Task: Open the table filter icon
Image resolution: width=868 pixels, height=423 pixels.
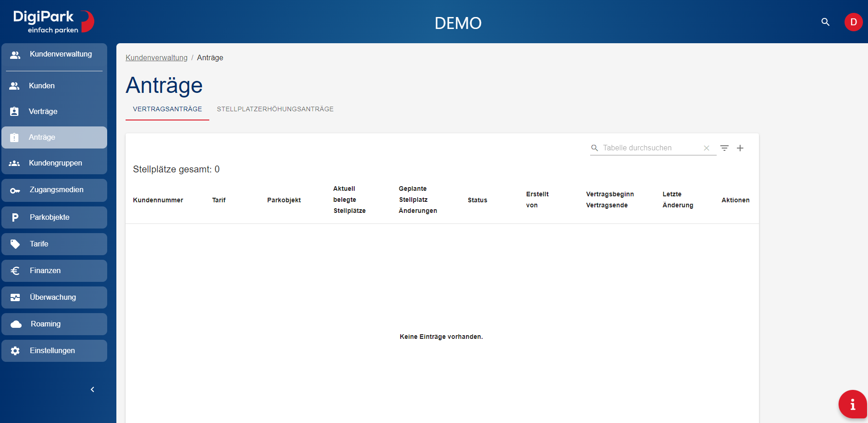Action: coord(724,148)
